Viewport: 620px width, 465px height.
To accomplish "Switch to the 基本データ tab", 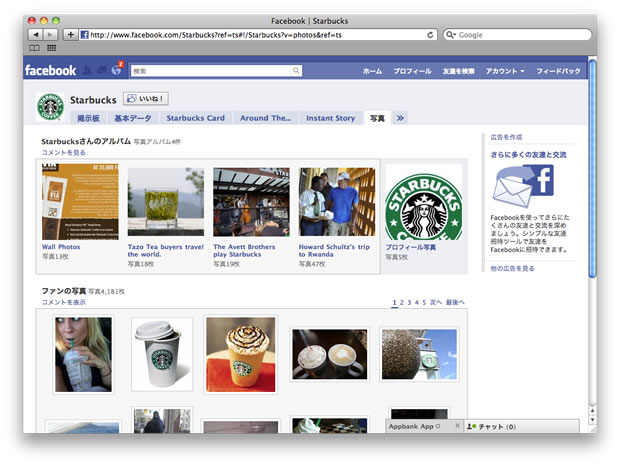I will point(132,118).
